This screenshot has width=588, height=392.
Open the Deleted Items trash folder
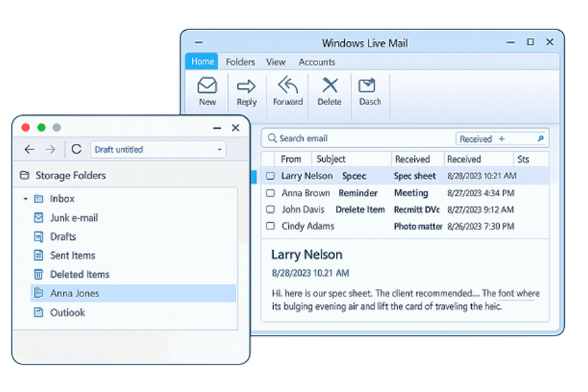pyautogui.click(x=38, y=275)
